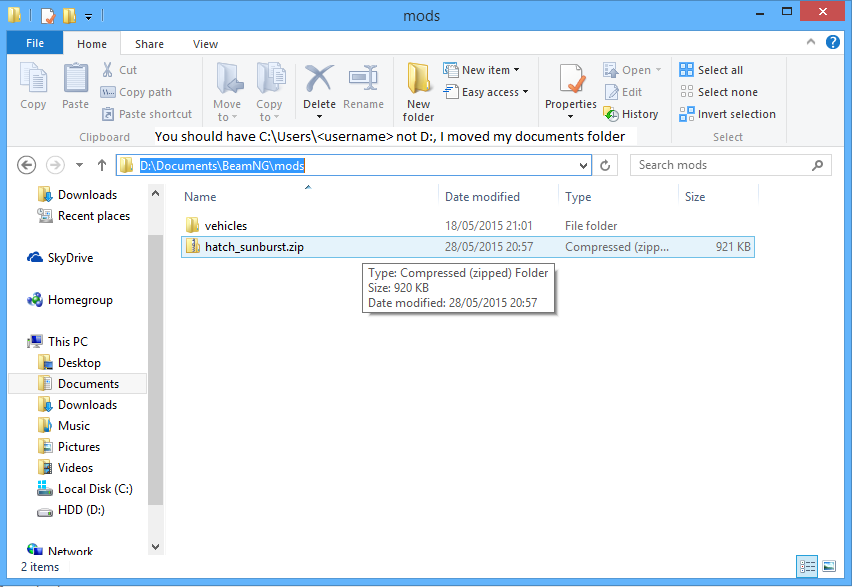Open Downloads under This PC
Screen dimensions: 852x587
point(78,405)
